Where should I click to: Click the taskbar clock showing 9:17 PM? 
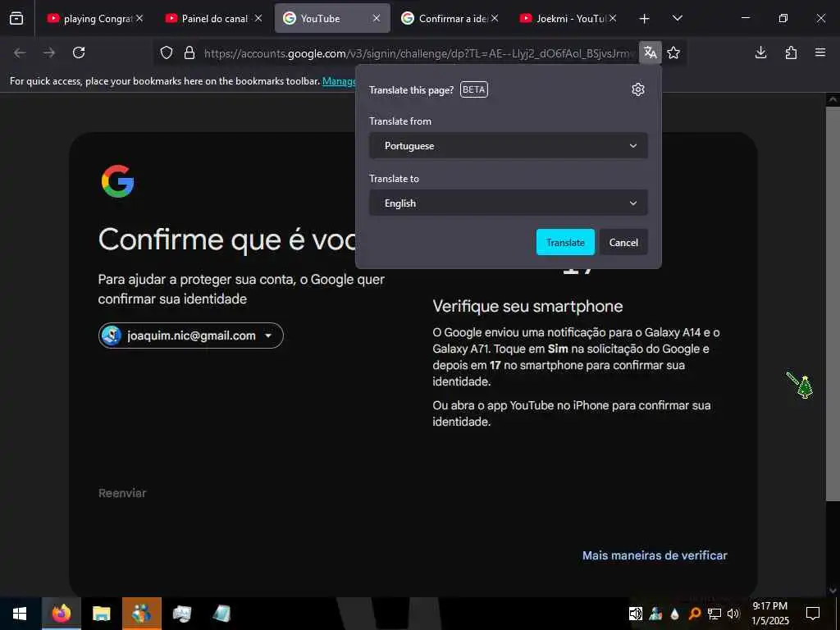click(x=770, y=614)
